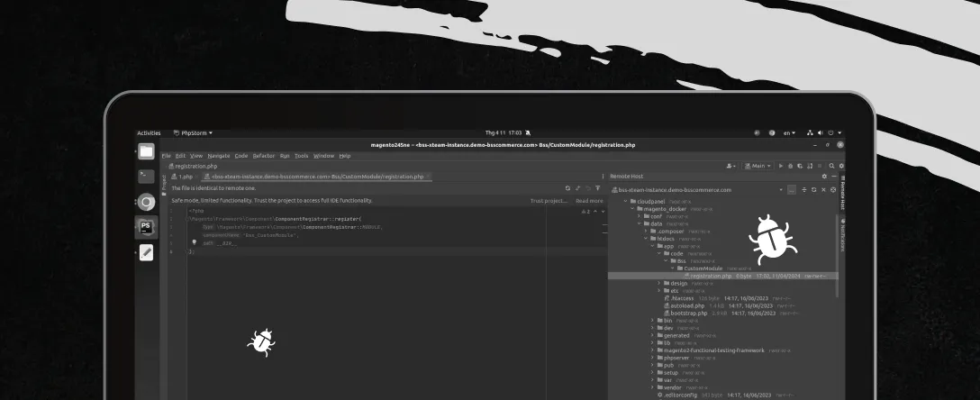Open the Notifications side tab
The height and width of the screenshot is (400, 980).
tap(842, 235)
